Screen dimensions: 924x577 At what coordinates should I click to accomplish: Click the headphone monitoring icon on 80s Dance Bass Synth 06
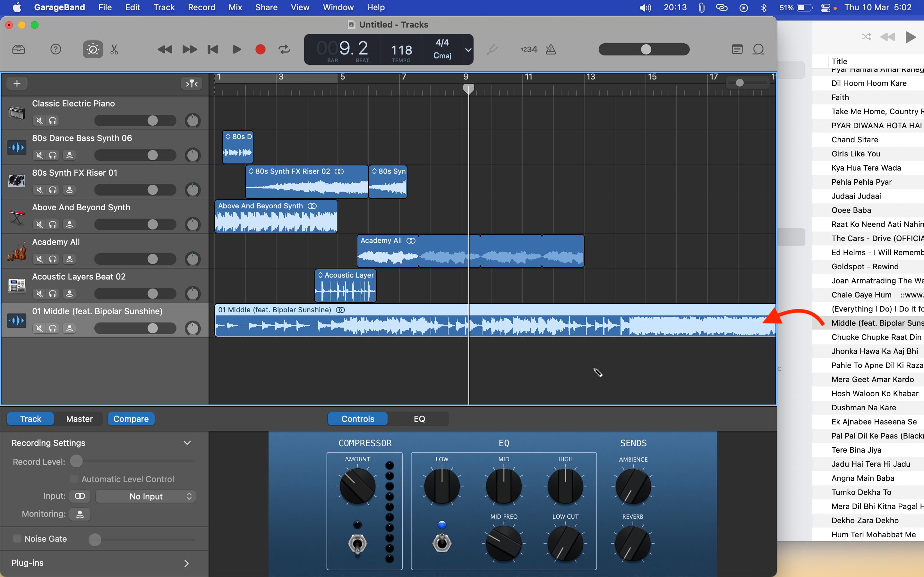pyautogui.click(x=53, y=154)
